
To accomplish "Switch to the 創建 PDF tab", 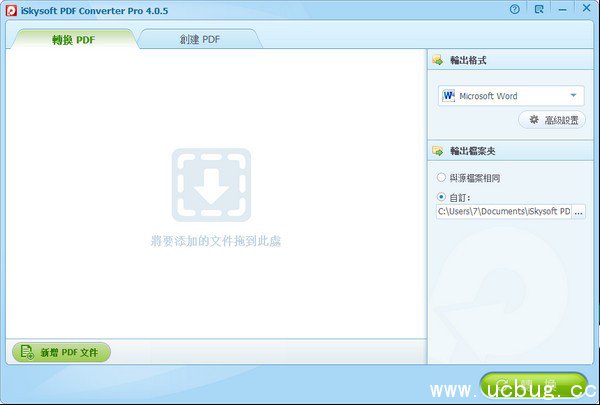I will coord(198,40).
